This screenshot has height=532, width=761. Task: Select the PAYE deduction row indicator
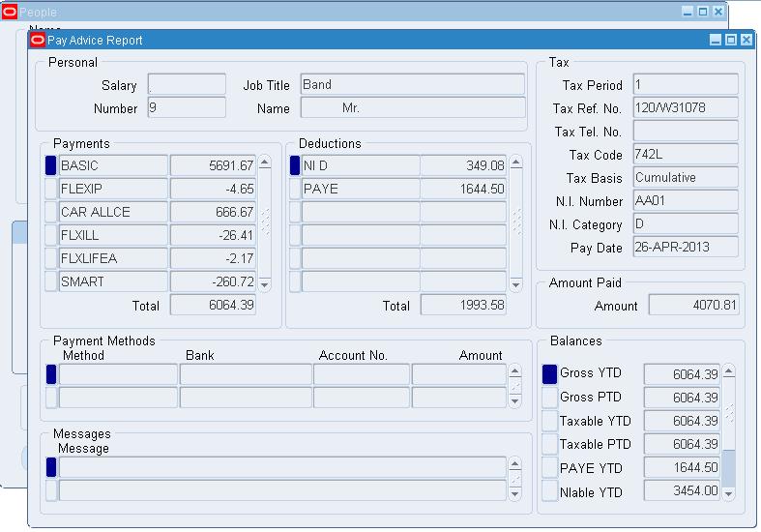click(295, 189)
